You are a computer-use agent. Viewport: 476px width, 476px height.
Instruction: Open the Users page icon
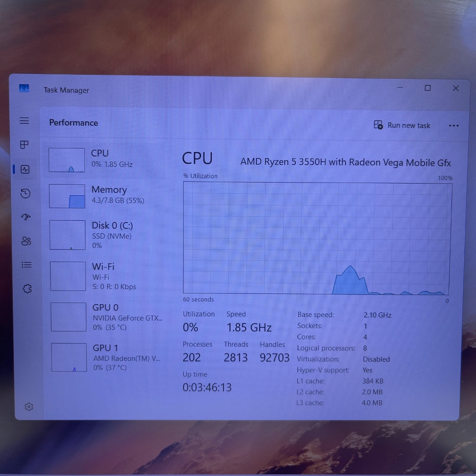tap(26, 241)
